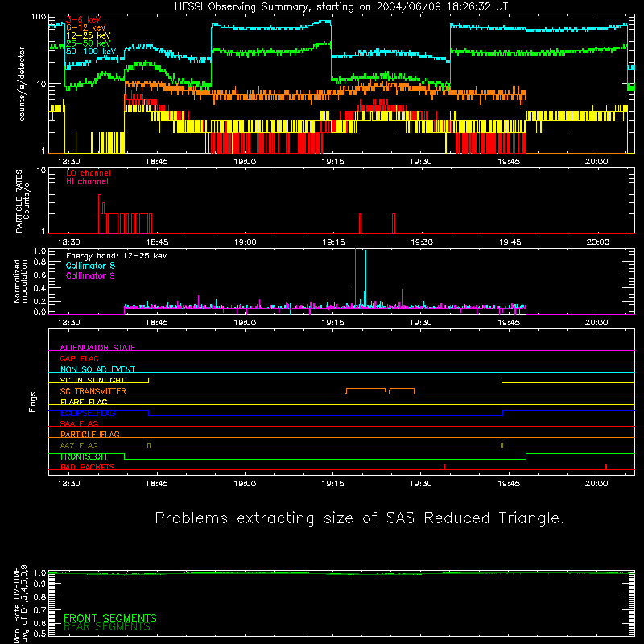Click the LO channel particle spike near 19:25
The height and width of the screenshot is (644, 644).
(394, 224)
